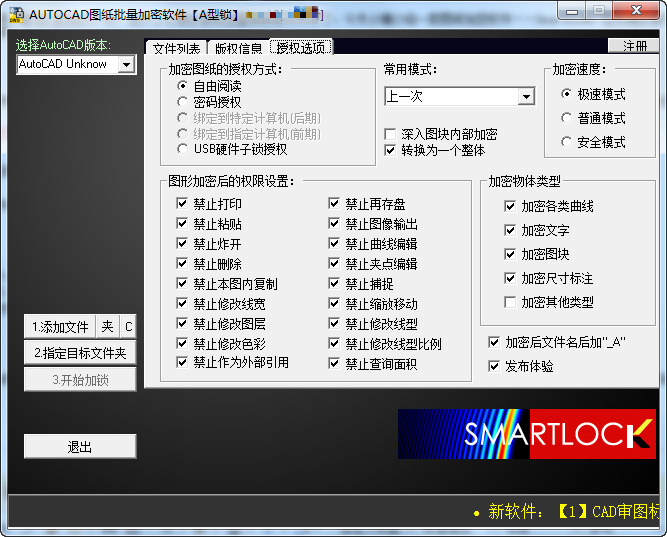Switch to the 版权信息 tab
This screenshot has height=537, width=667.
(x=238, y=48)
